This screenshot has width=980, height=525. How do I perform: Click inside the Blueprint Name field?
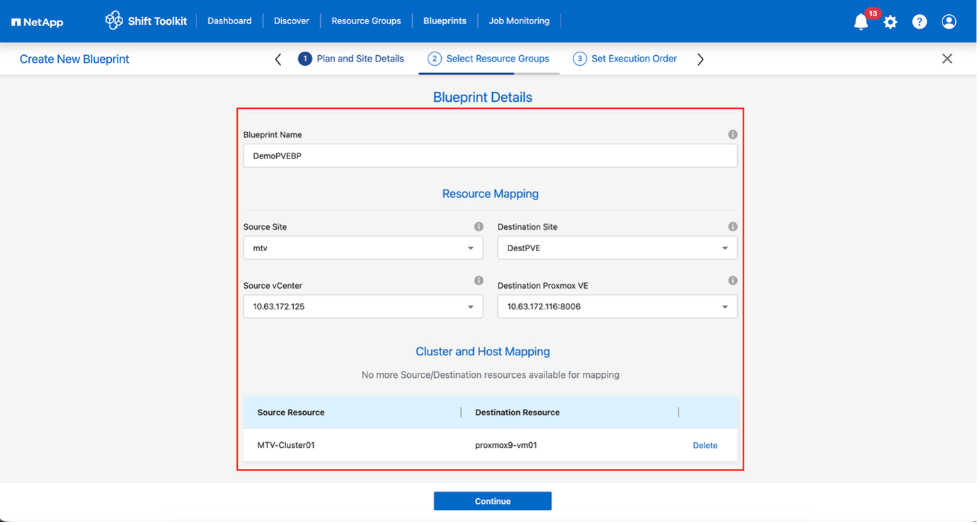click(x=490, y=155)
